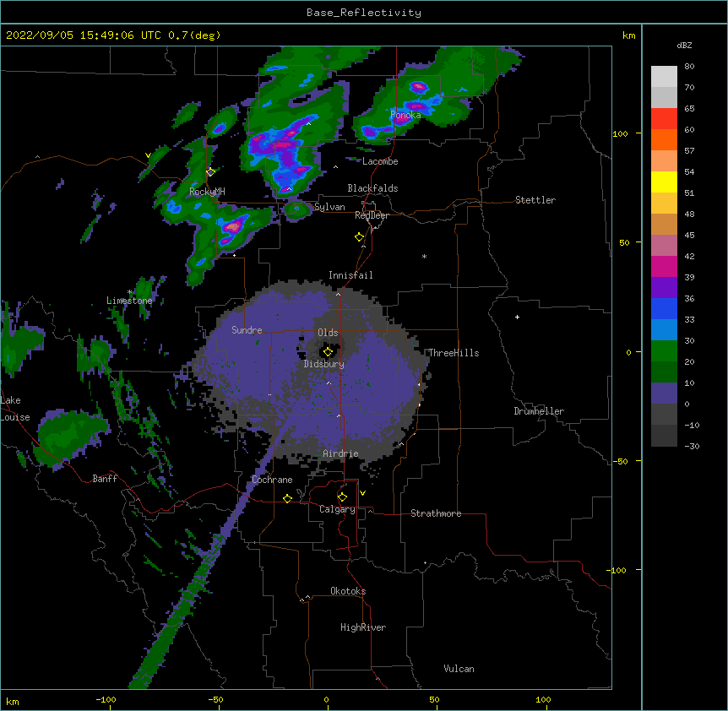Select the light gray swatch between 80 and 70
This screenshot has width=728, height=711.
(x=664, y=77)
